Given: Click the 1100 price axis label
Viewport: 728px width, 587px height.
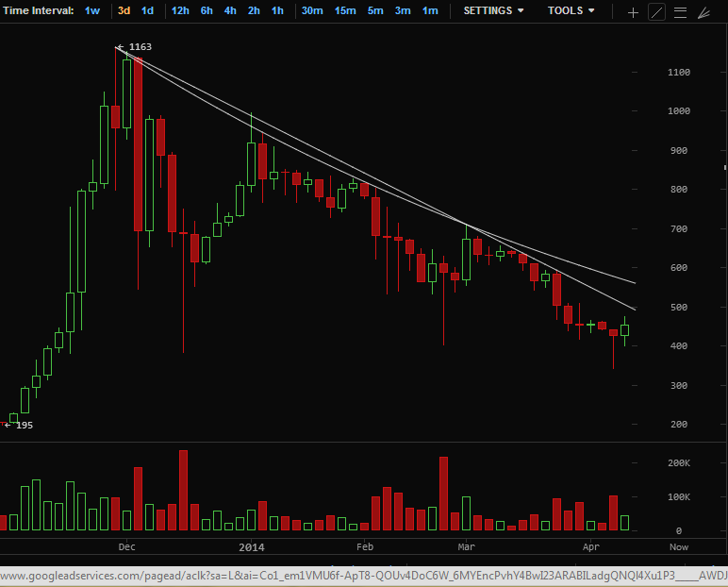Looking at the screenshot, I should (x=679, y=73).
